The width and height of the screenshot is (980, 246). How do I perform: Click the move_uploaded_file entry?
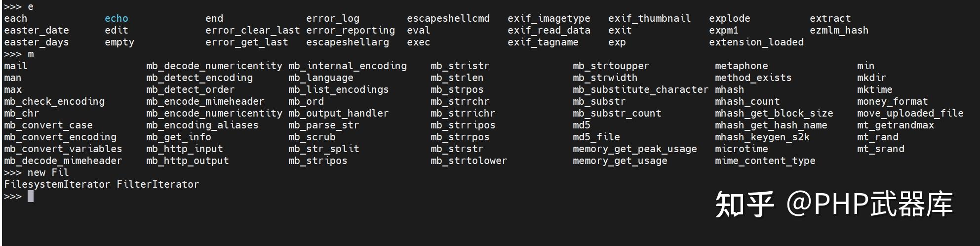tap(910, 114)
